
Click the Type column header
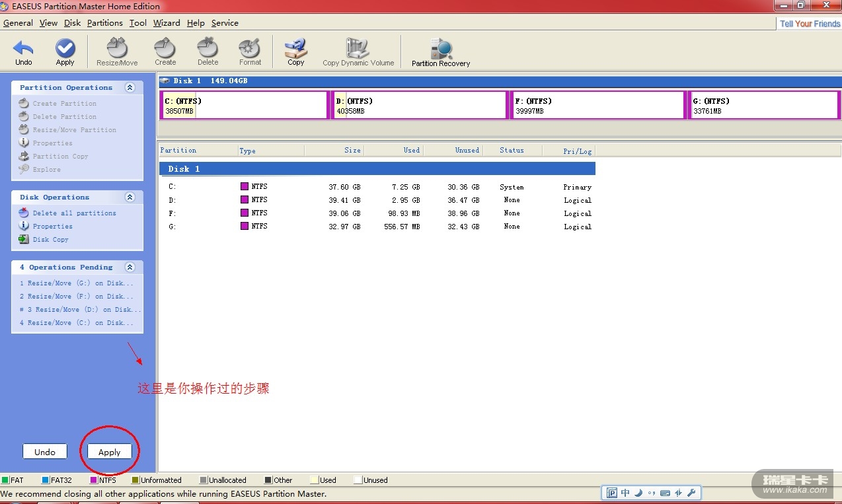click(x=271, y=151)
